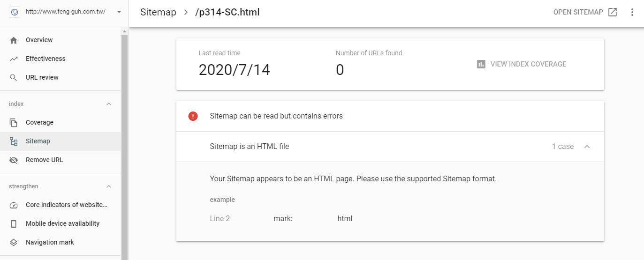Open the Overview home icon
This screenshot has height=260, width=644.
[14, 40]
